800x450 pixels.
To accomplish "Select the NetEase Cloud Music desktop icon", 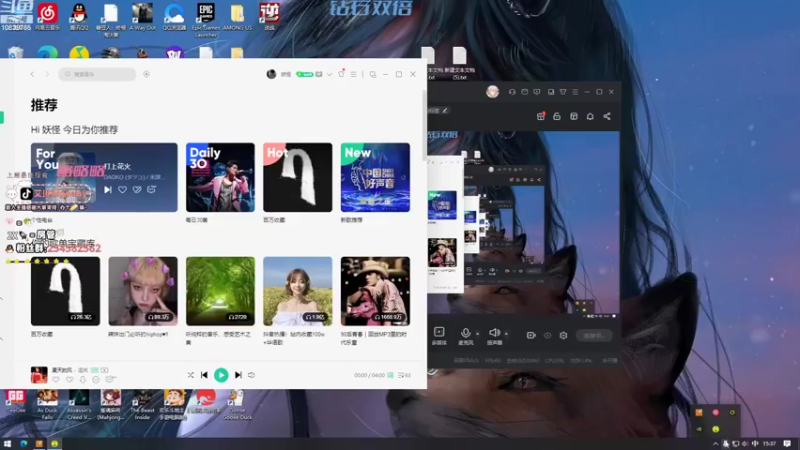I will tap(47, 16).
